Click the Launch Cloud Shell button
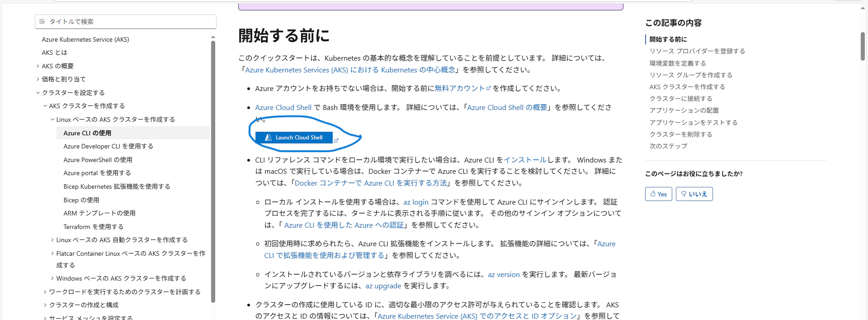868x320 pixels. coord(294,138)
